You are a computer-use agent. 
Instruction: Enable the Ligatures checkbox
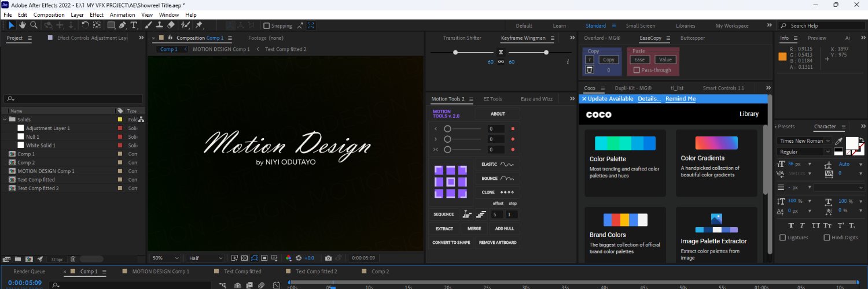pyautogui.click(x=783, y=238)
